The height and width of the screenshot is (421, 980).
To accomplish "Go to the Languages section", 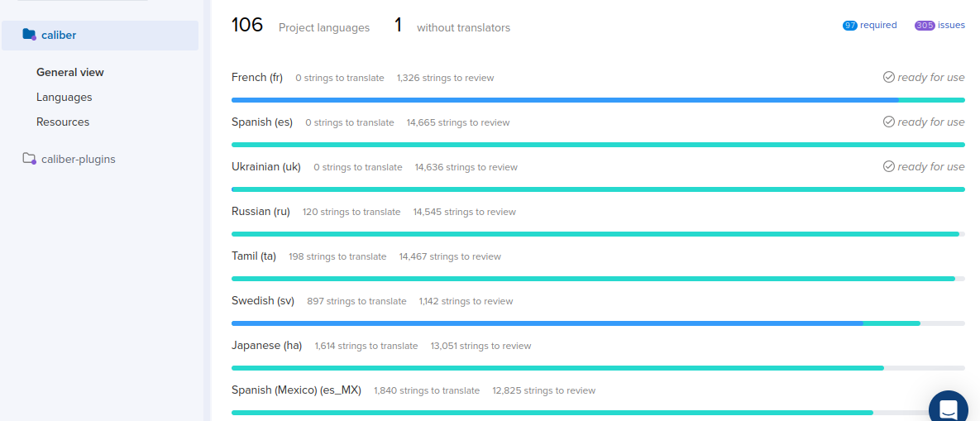I will pyautogui.click(x=65, y=97).
